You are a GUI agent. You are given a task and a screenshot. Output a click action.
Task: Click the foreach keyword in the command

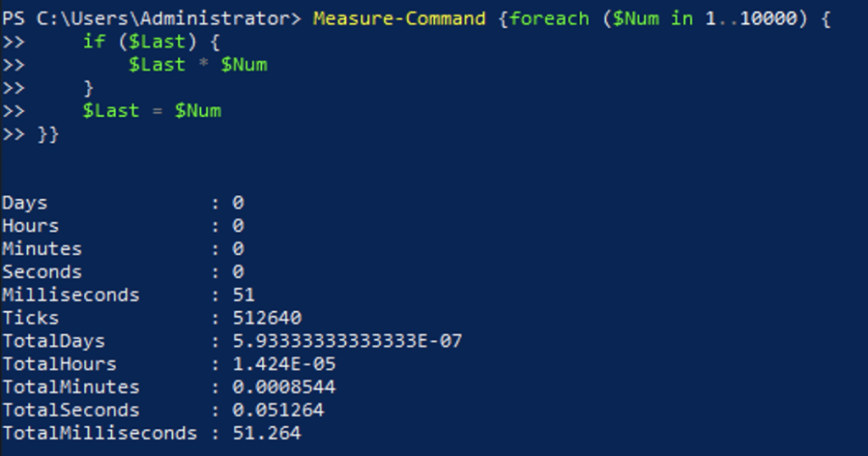pyautogui.click(x=549, y=19)
